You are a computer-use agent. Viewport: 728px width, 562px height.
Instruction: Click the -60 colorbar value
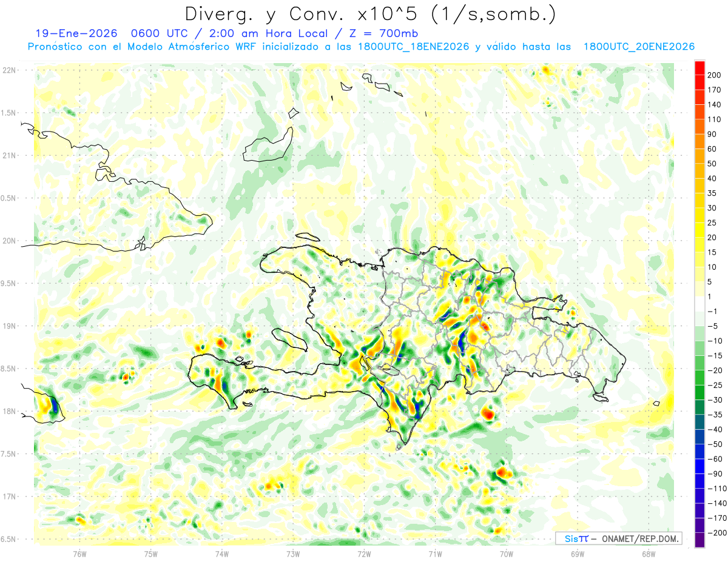(x=714, y=459)
